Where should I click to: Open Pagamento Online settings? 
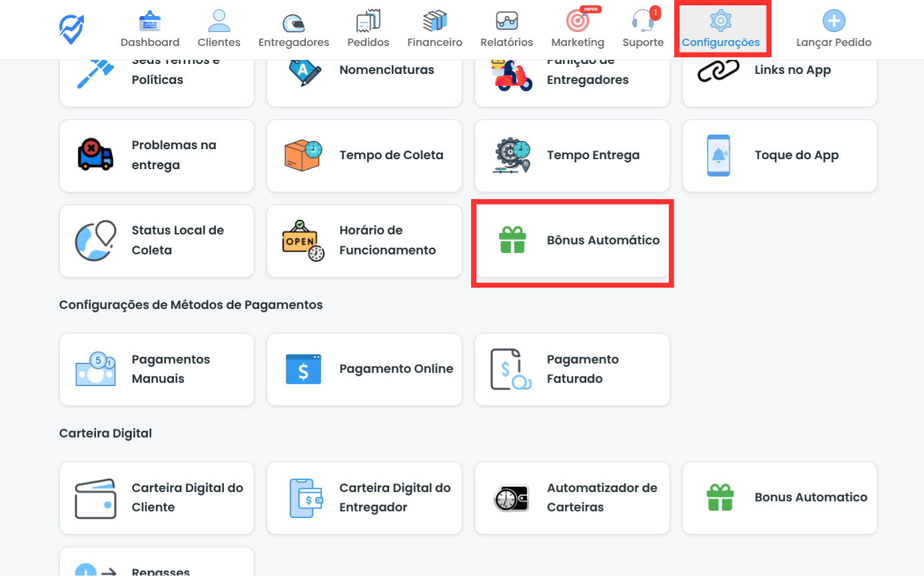[364, 370]
